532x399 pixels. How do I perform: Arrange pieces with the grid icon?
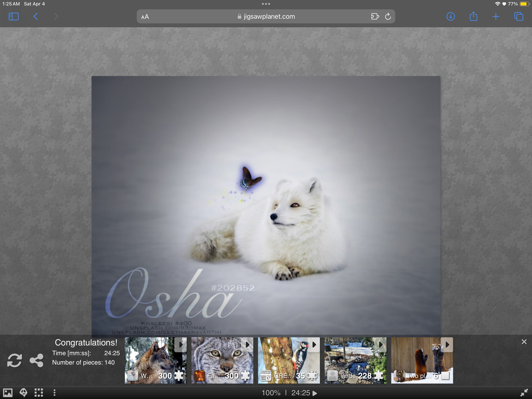pos(39,393)
